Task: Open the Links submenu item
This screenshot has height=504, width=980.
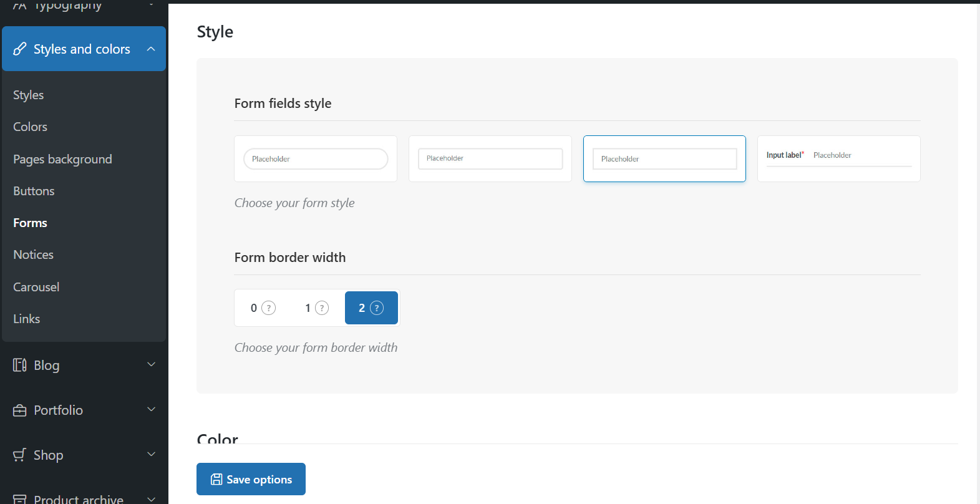Action: click(x=26, y=319)
